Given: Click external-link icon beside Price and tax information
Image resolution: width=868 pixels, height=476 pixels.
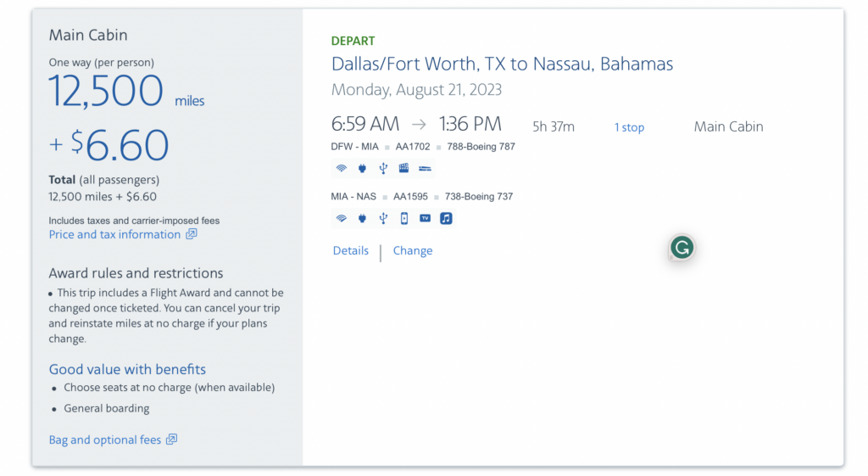Looking at the screenshot, I should pyautogui.click(x=192, y=234).
